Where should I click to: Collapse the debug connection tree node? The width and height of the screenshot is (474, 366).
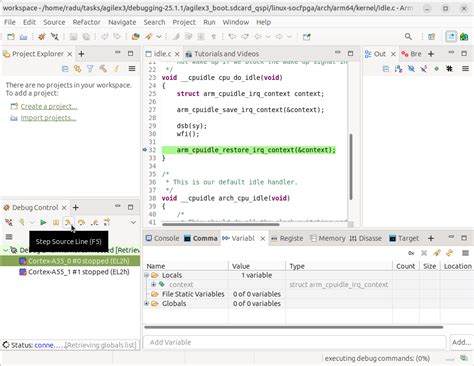(6, 250)
